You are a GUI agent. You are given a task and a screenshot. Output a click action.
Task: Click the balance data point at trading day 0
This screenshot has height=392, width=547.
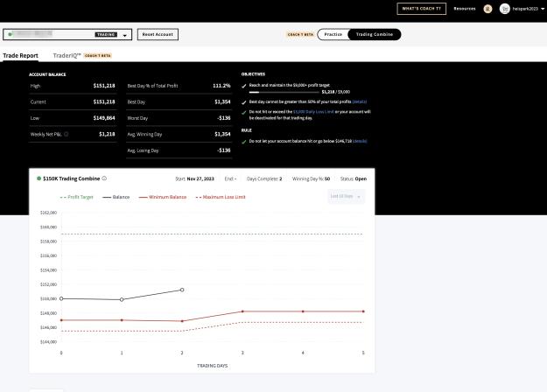tap(61, 298)
